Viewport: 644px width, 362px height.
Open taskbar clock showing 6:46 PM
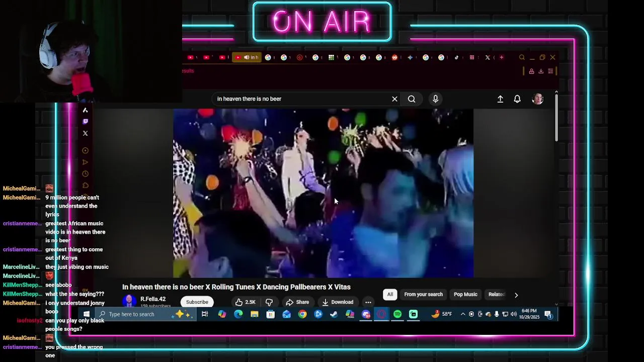(x=529, y=314)
